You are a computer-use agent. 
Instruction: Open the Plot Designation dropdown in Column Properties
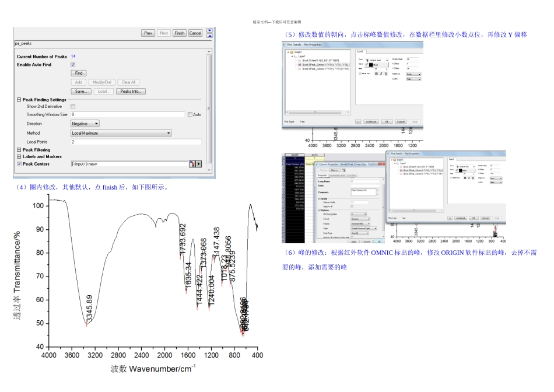pos(359,214)
